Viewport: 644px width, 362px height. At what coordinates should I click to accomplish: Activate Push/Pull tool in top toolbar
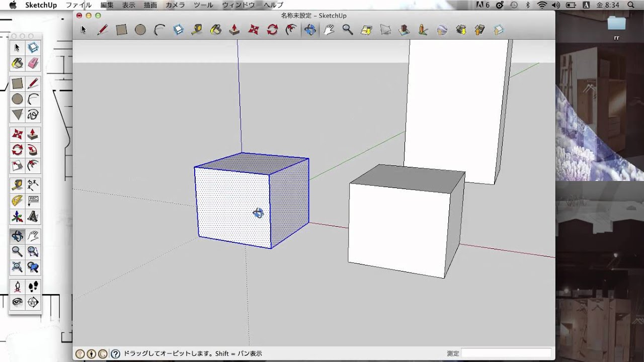click(x=234, y=30)
